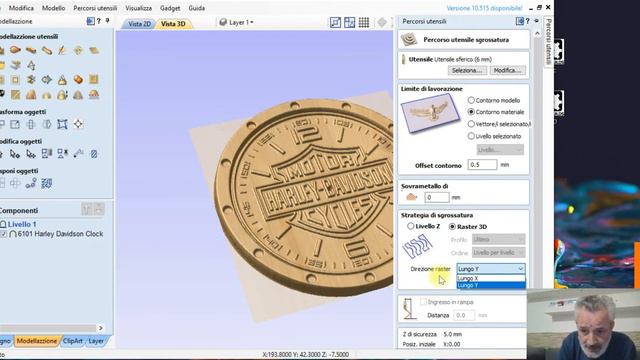Open the Layer 1 dropdown in toolbar
The image size is (640, 360).
236,22
